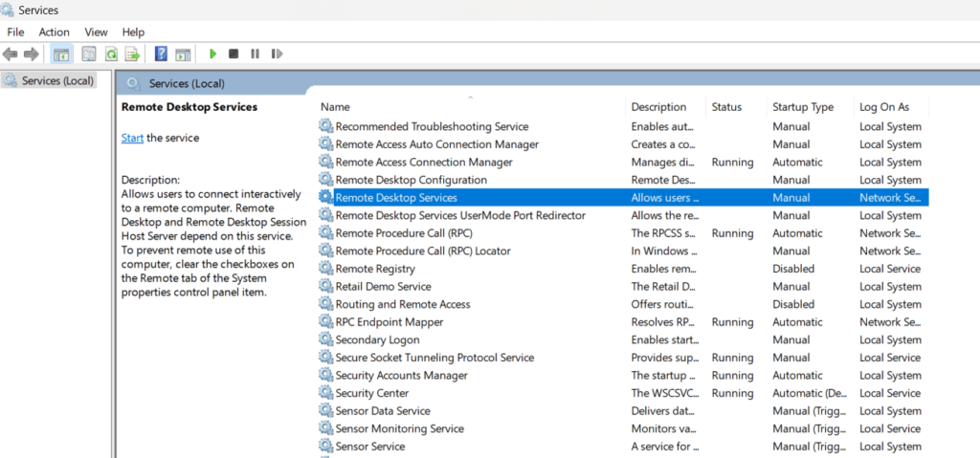Click the Properties toolbar icon
Screen dimensions: 980x458
click(x=89, y=55)
